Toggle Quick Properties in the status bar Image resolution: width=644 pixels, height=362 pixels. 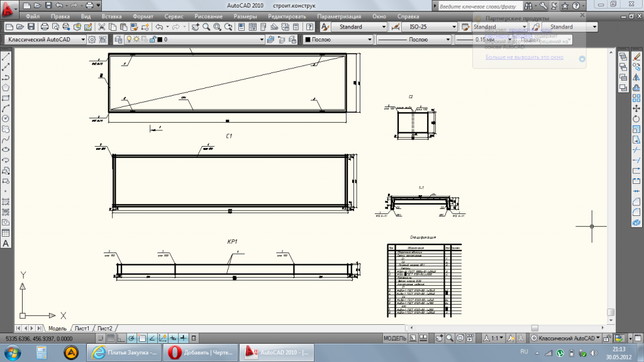(x=194, y=338)
